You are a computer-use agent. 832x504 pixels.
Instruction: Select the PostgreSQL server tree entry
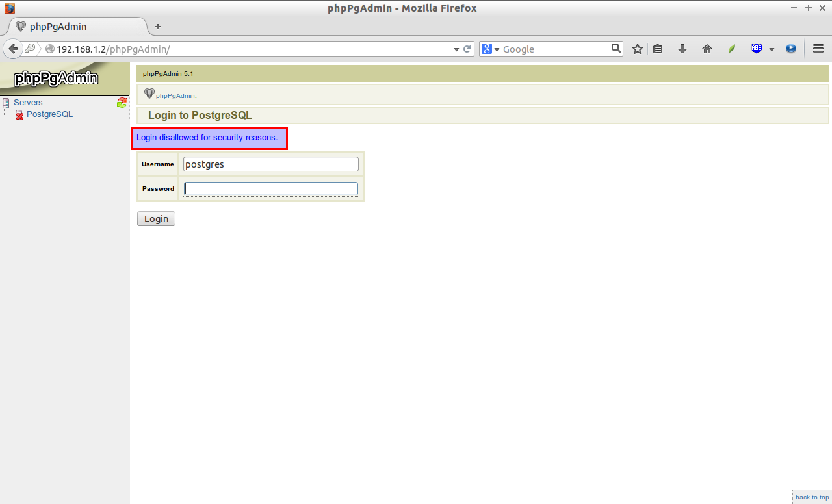pyautogui.click(x=49, y=114)
